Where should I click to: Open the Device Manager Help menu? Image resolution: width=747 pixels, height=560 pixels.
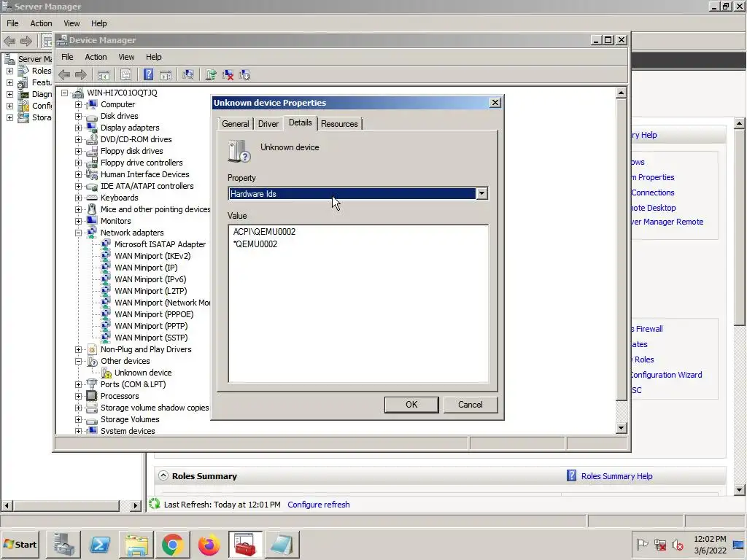point(153,57)
